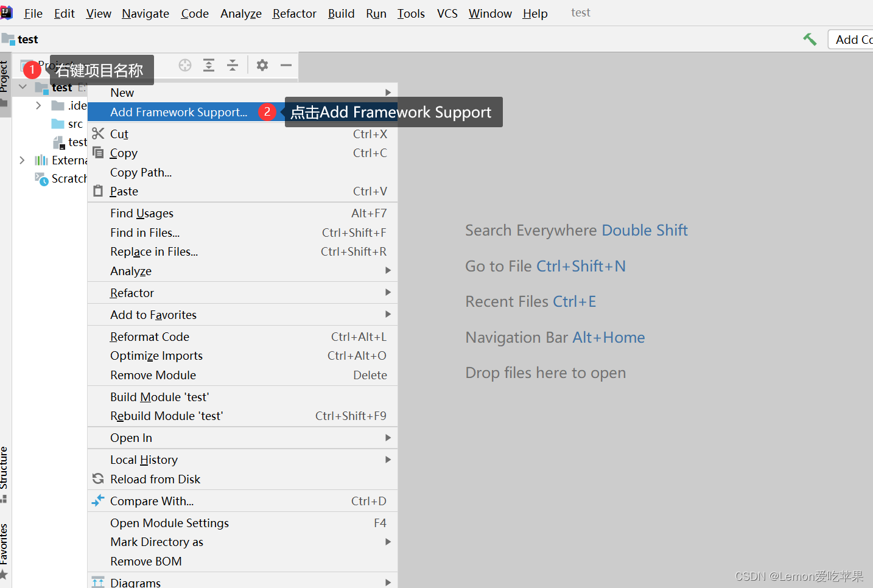This screenshot has width=873, height=588.
Task: Choose Build Module 'test' entry
Action: pyautogui.click(x=242, y=397)
